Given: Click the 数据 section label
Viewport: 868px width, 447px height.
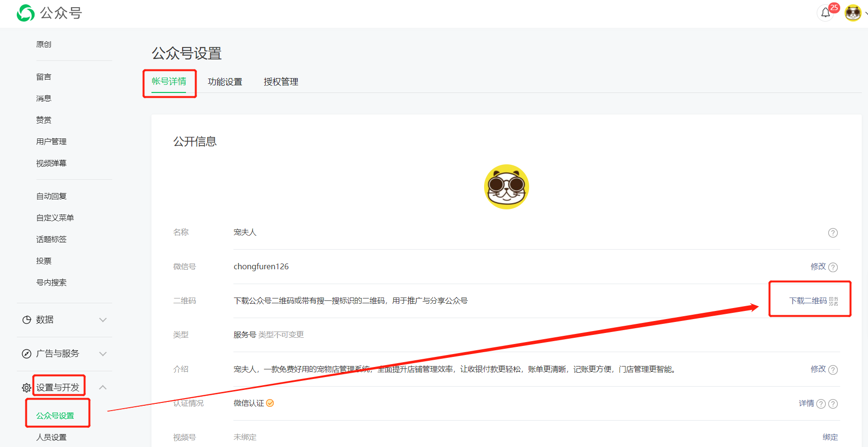Looking at the screenshot, I should (45, 320).
